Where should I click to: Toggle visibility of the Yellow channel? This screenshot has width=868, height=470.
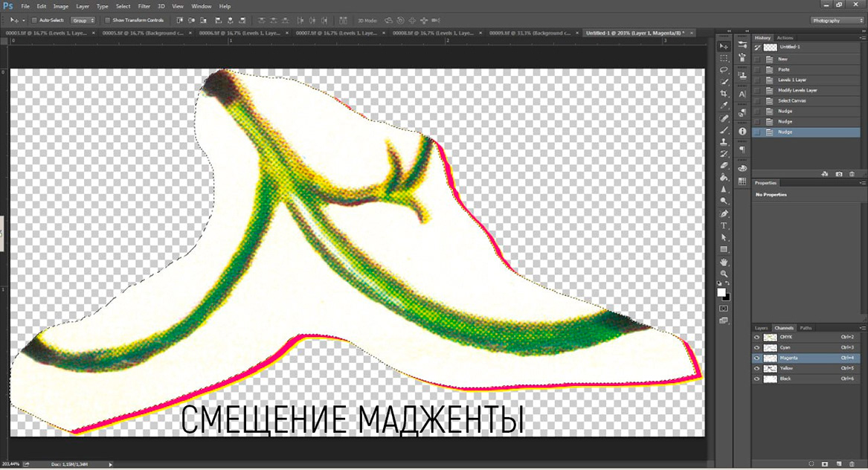point(757,368)
